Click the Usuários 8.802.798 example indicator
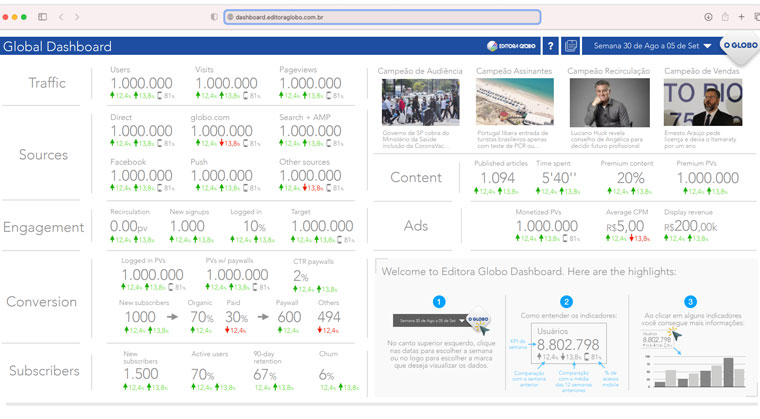 [x=569, y=344]
